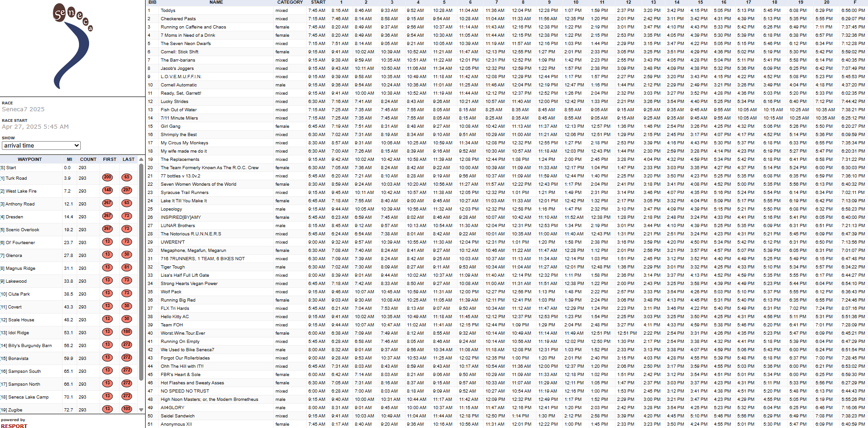This screenshot has width=868, height=428.
Task: Click the LAST badge for West Lake Fire
Action: 127,190
